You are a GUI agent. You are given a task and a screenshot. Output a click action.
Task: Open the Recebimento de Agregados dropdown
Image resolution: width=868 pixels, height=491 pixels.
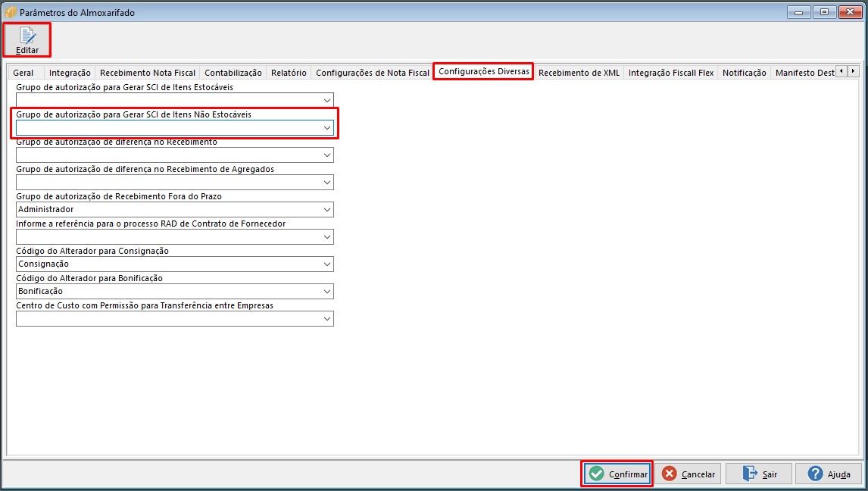point(326,182)
